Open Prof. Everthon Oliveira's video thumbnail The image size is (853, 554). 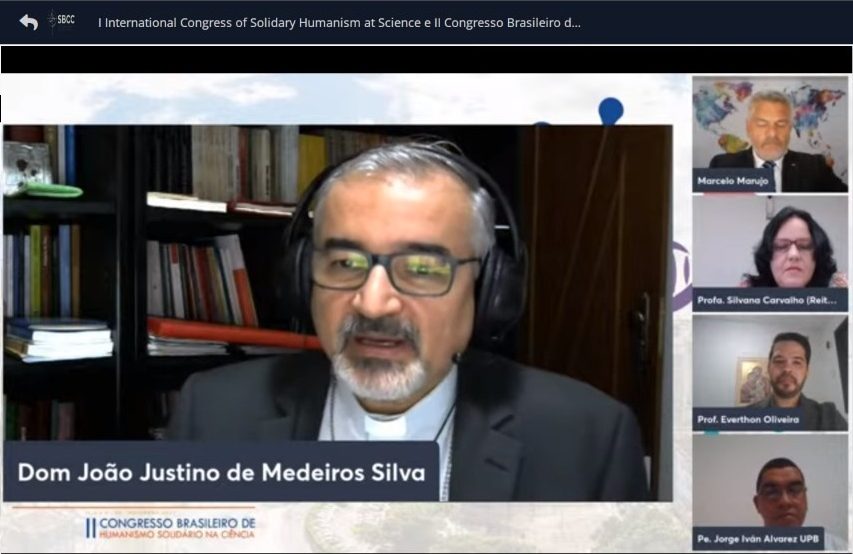tap(770, 373)
